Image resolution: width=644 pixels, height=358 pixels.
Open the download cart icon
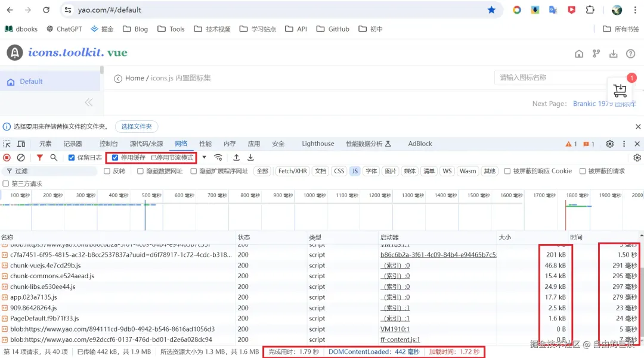pos(620,91)
